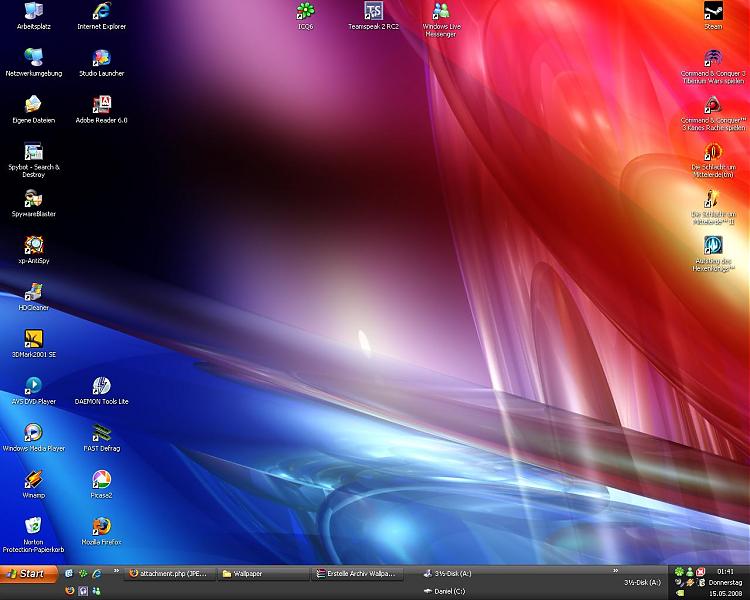The height and width of the screenshot is (600, 750).
Task: Select Command & Conquer 3 Tiberium Wars shortcut
Action: [713, 59]
